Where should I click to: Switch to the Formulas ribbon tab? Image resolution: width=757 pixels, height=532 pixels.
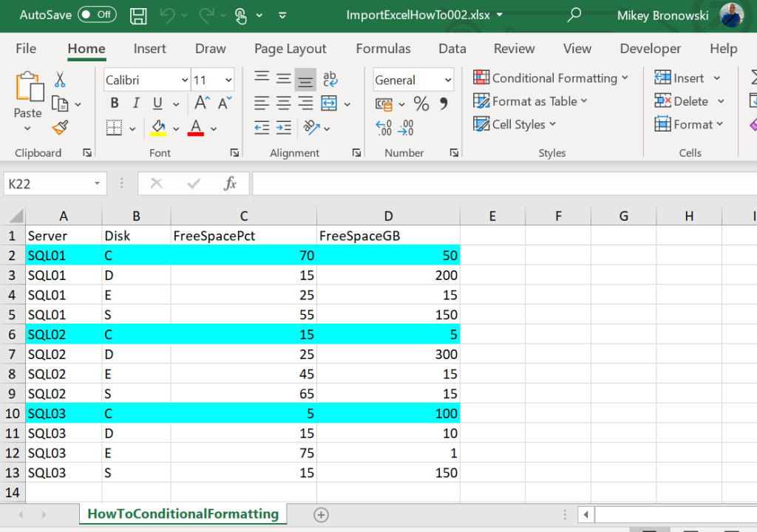click(383, 49)
